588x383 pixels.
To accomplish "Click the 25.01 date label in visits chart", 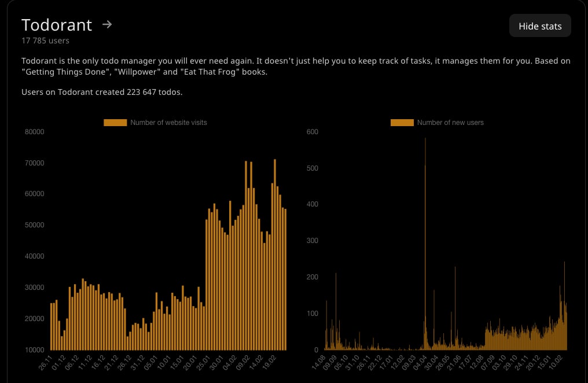I will [x=203, y=363].
